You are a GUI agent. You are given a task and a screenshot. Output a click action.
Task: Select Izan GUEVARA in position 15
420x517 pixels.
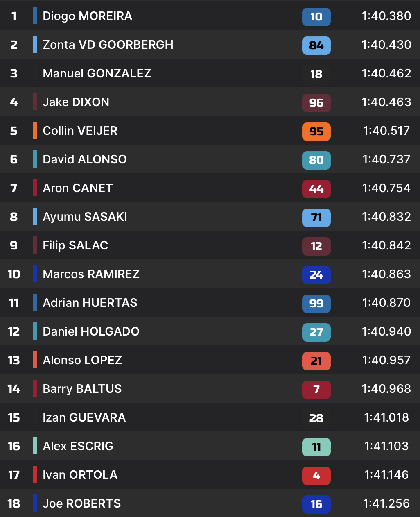click(84, 417)
